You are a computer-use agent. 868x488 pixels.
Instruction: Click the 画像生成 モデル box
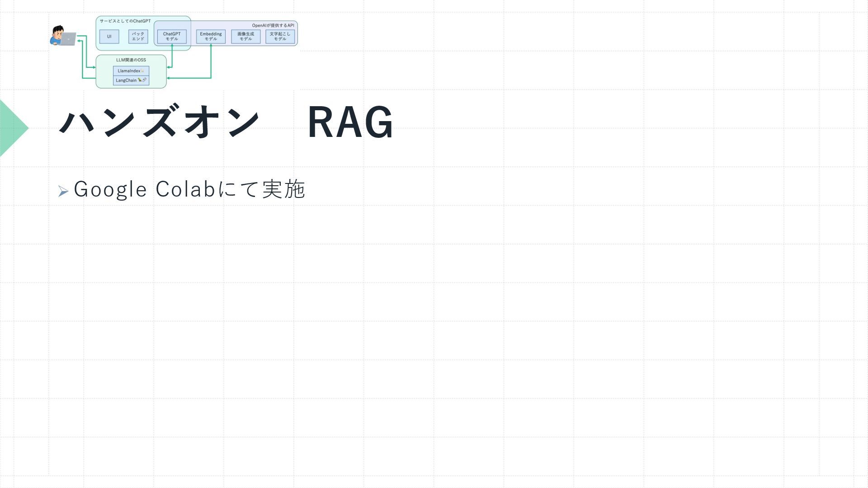(x=245, y=37)
